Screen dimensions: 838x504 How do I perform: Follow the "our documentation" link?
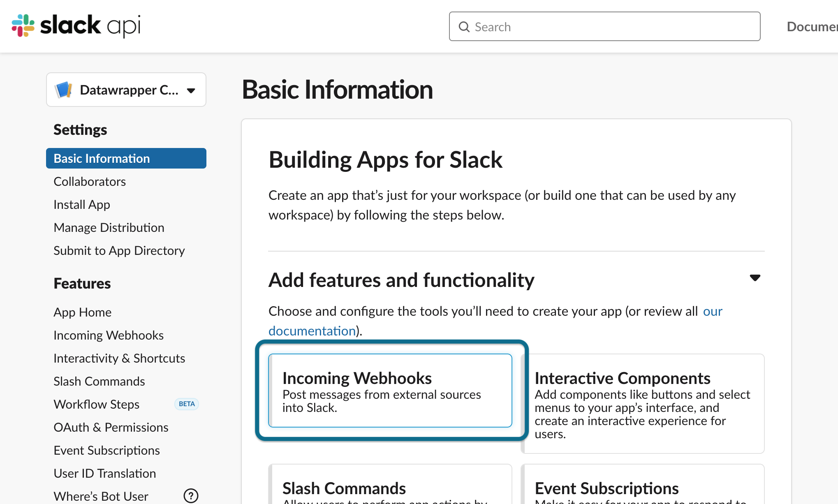coord(312,331)
